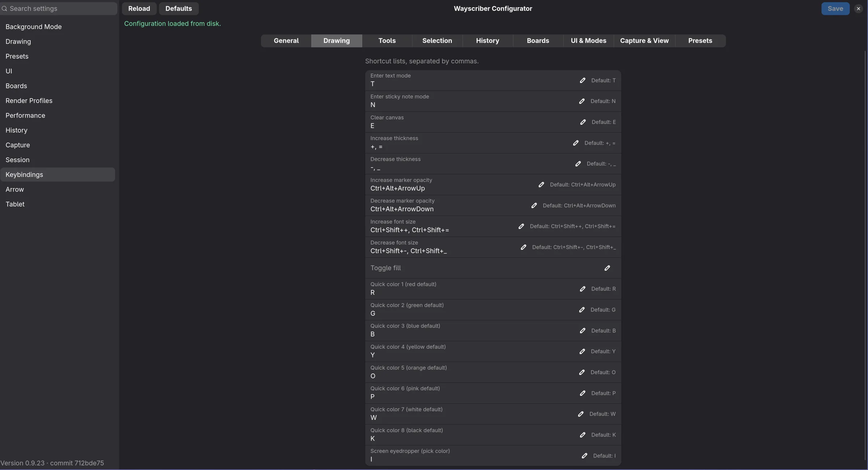Click the Decrease font size shortcut value
The image size is (868, 470).
click(x=408, y=251)
